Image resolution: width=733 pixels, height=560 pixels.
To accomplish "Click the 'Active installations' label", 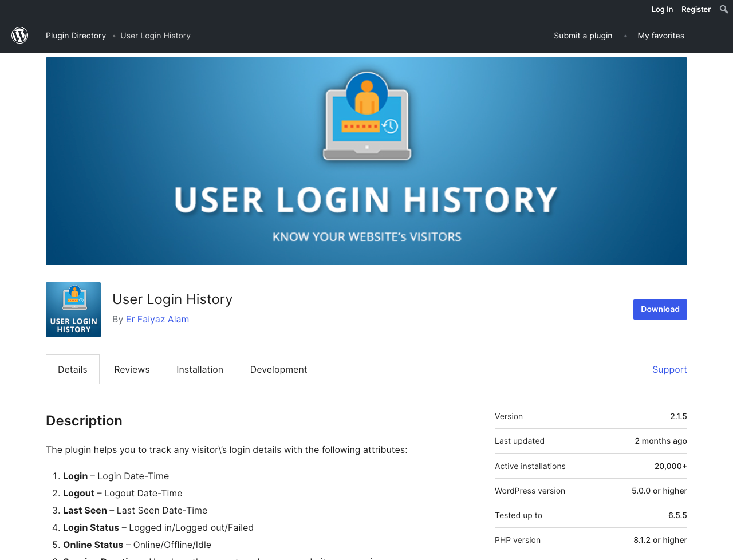I will coord(530,466).
